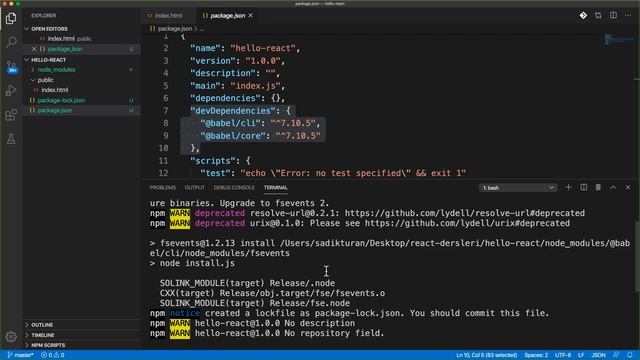Open the urix GitHub link in terminal

tap(467, 223)
